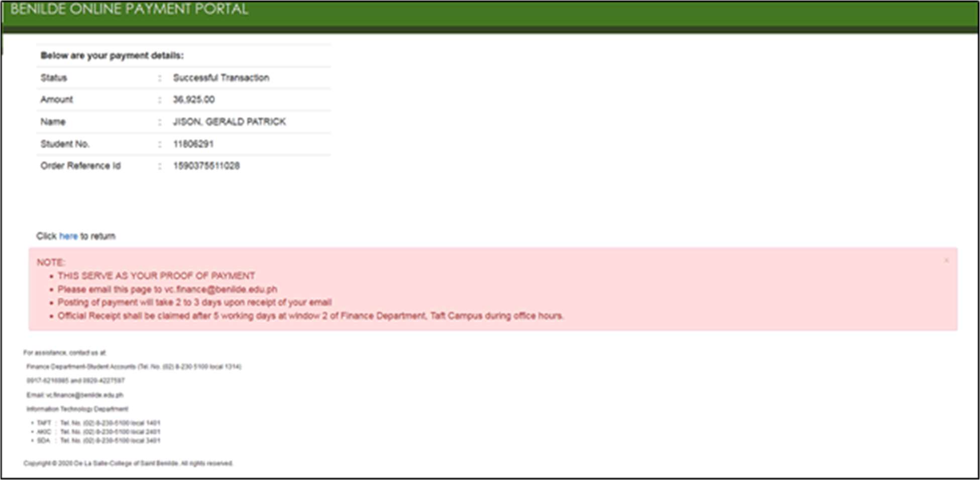Select the name JISON, GERALD PATRICK
980x480 pixels.
229,121
